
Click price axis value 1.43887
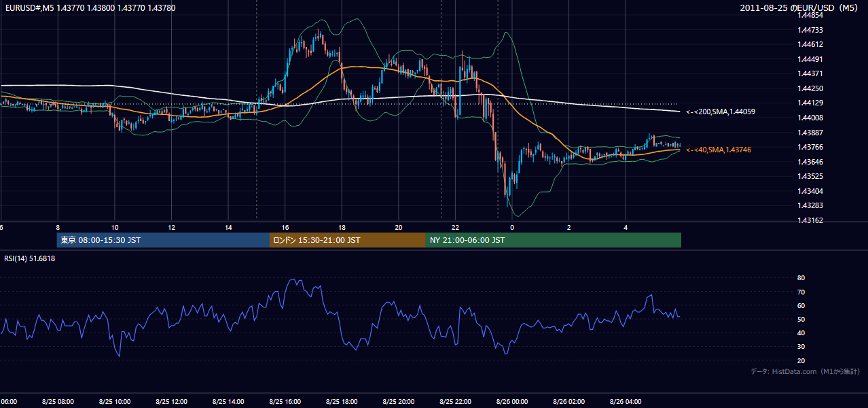(x=810, y=133)
